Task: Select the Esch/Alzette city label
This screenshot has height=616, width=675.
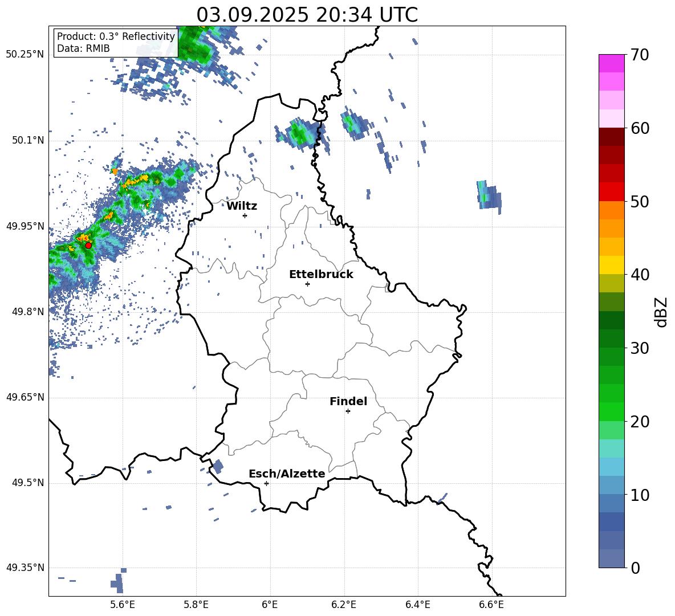Action: [x=287, y=474]
